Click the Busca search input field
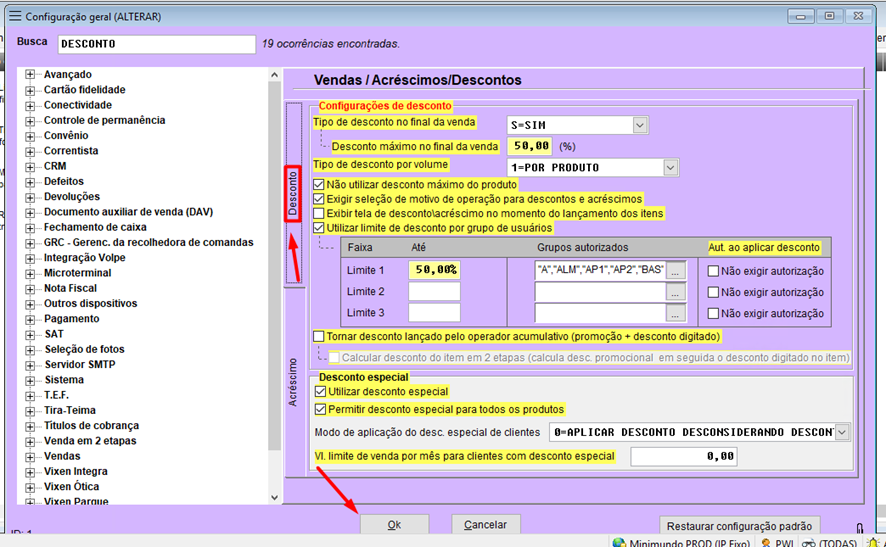This screenshot has height=547, width=886. (157, 44)
